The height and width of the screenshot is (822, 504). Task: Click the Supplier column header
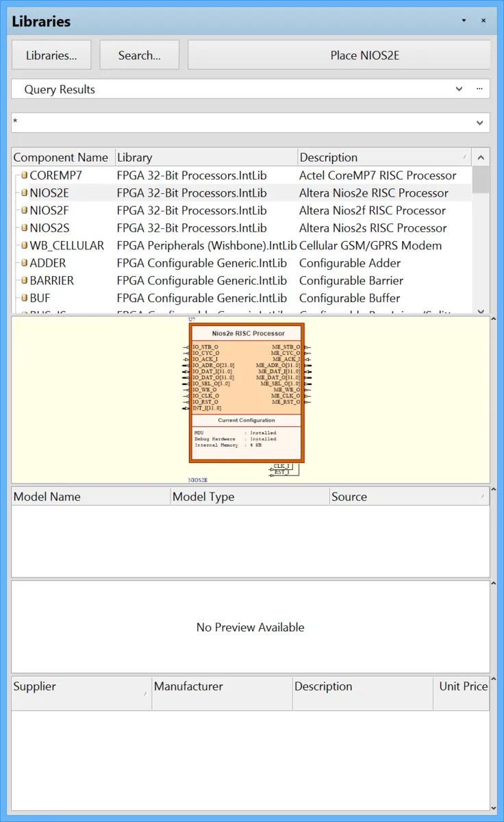pos(81,693)
